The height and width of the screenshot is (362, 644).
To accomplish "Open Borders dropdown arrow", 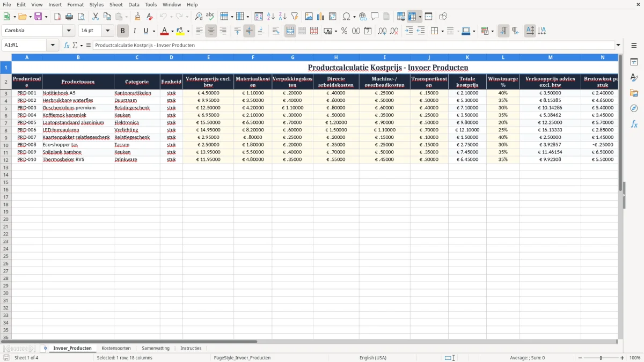I will click(x=442, y=31).
